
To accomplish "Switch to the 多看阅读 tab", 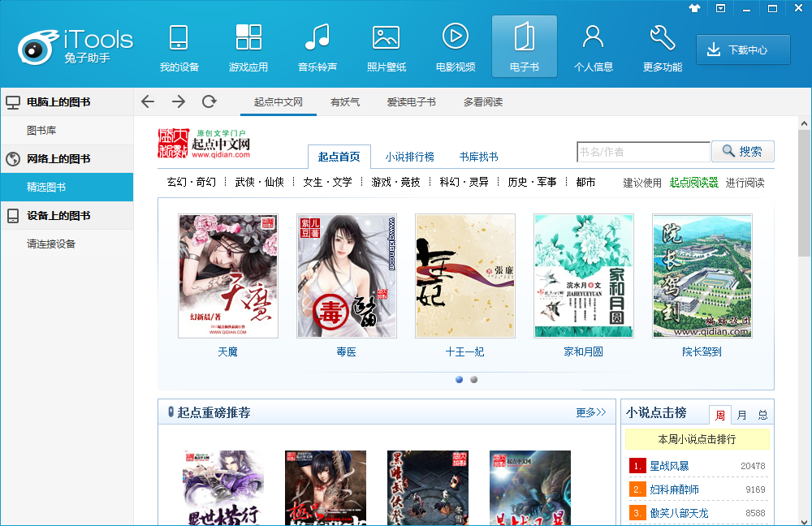I will tap(482, 102).
